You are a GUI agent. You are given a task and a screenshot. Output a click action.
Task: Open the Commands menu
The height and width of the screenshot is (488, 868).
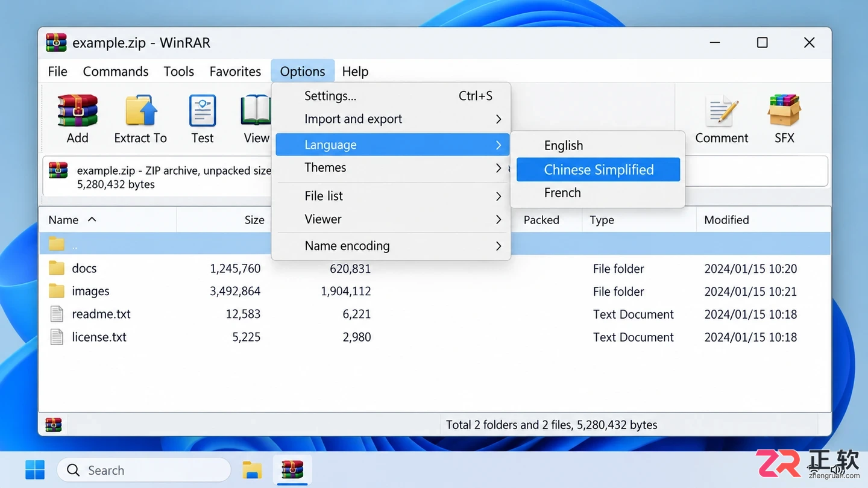click(x=116, y=71)
